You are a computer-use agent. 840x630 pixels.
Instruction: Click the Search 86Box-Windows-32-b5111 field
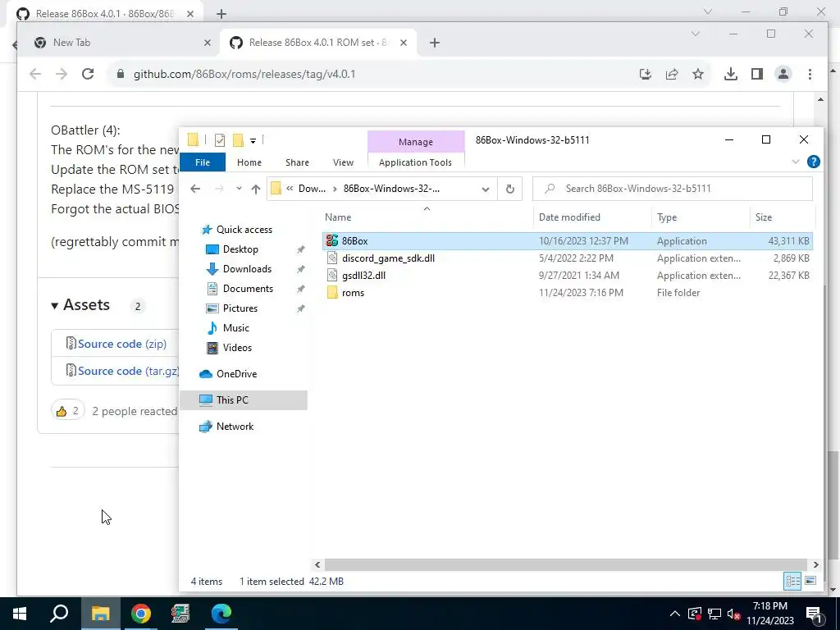pos(673,189)
